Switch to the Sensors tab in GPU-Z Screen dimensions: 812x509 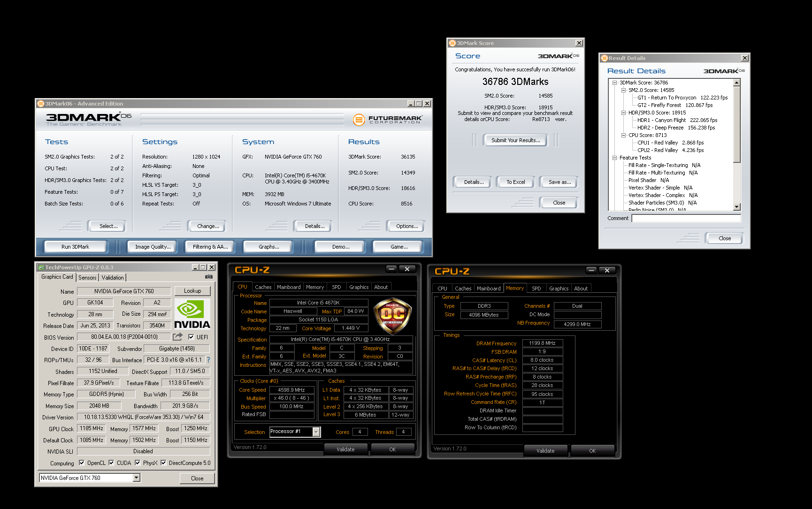(87, 277)
